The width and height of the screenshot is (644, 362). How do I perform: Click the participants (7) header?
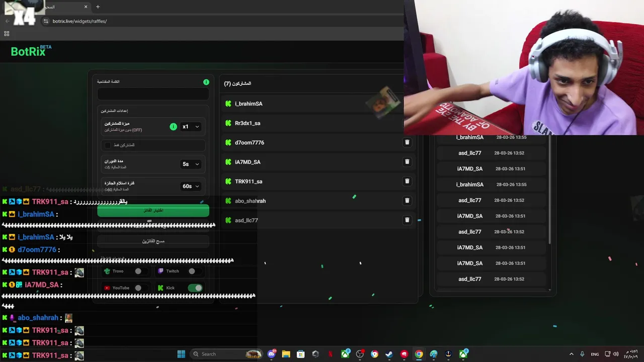click(x=237, y=83)
